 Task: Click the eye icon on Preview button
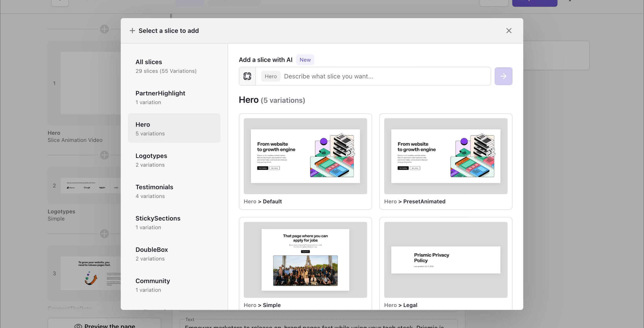coord(78,326)
